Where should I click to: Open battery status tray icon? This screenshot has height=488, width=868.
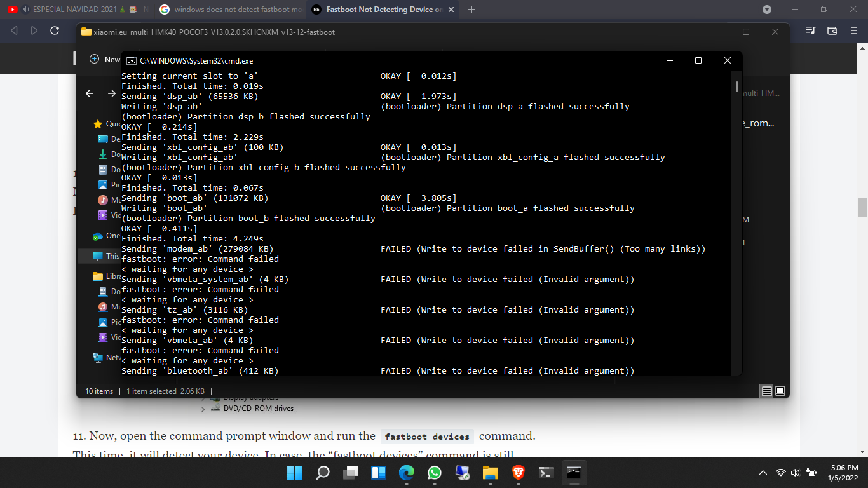click(811, 473)
